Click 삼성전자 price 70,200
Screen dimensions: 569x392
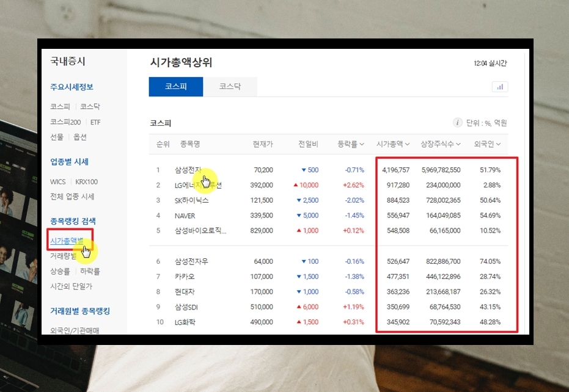click(263, 170)
